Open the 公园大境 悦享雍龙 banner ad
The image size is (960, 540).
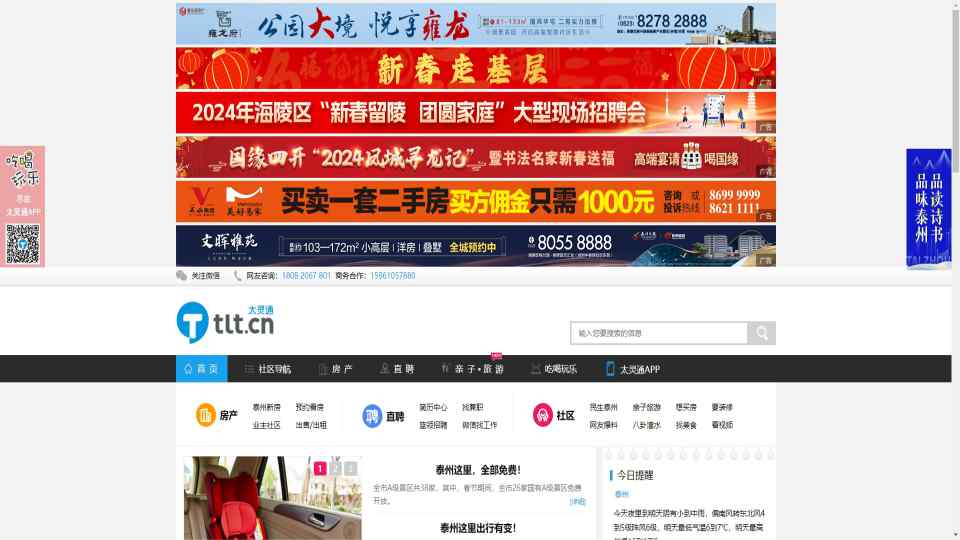[476, 24]
